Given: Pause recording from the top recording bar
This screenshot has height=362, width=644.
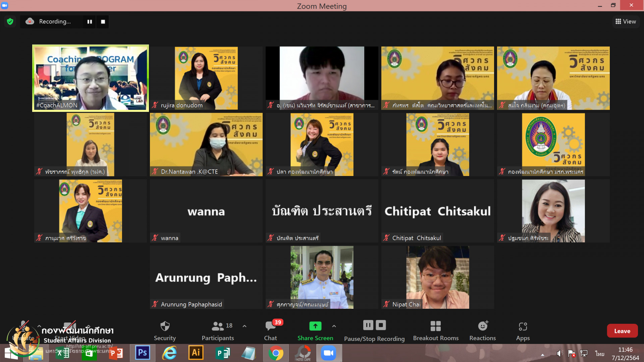Looking at the screenshot, I should [90, 21].
